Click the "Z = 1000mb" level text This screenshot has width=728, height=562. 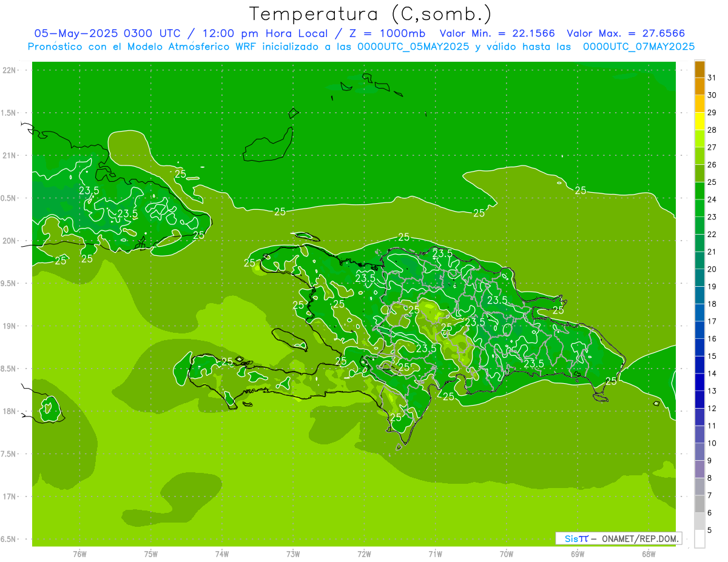coord(386,33)
